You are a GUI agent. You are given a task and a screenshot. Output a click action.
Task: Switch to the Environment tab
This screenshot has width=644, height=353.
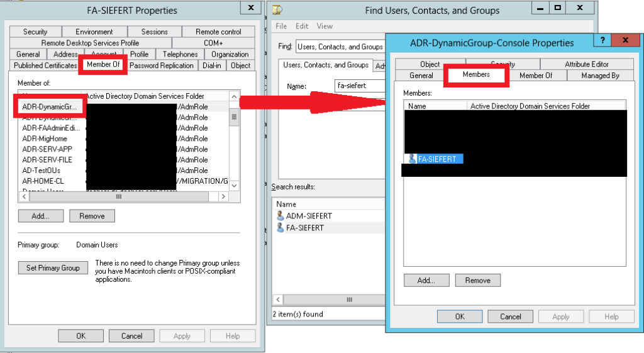94,31
